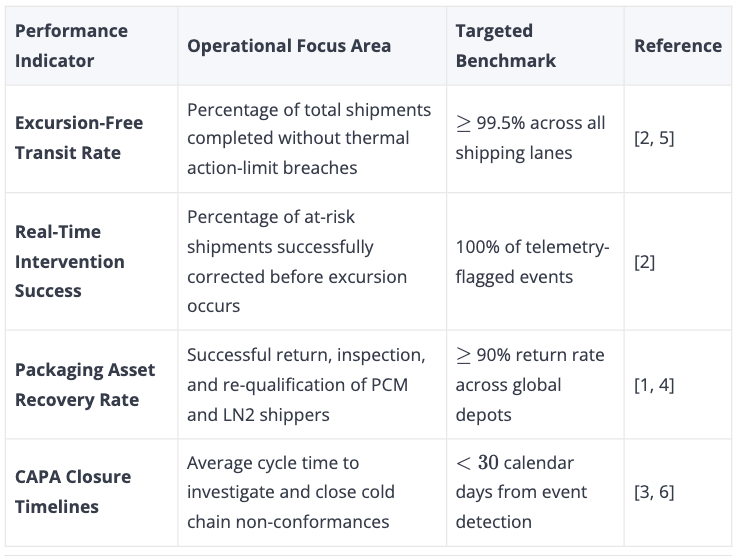The width and height of the screenshot is (736, 556).
Task: Click the Targeted Benchmark column header
Action: pos(506,46)
